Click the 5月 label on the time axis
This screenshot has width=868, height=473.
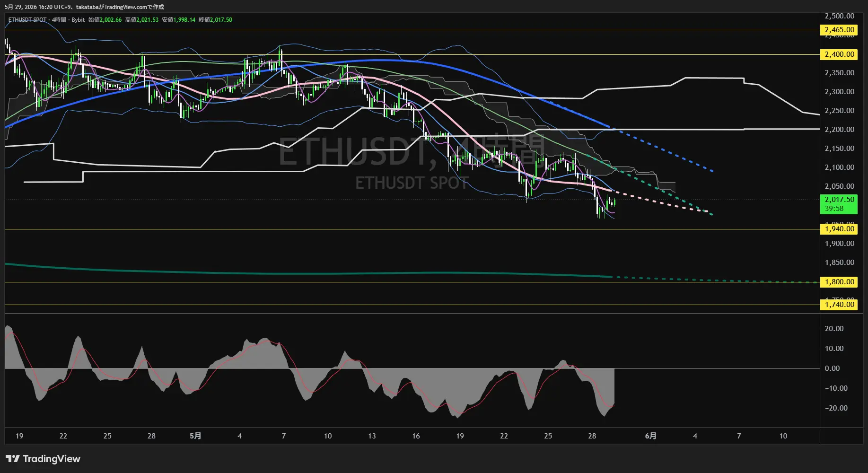click(x=195, y=436)
